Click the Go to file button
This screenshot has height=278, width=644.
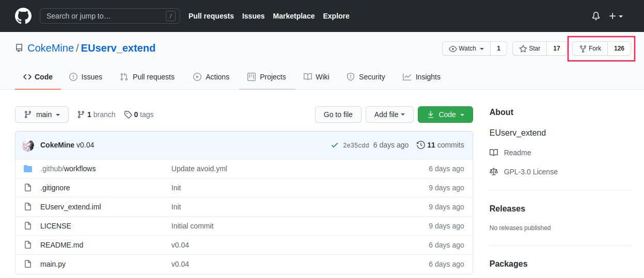338,115
